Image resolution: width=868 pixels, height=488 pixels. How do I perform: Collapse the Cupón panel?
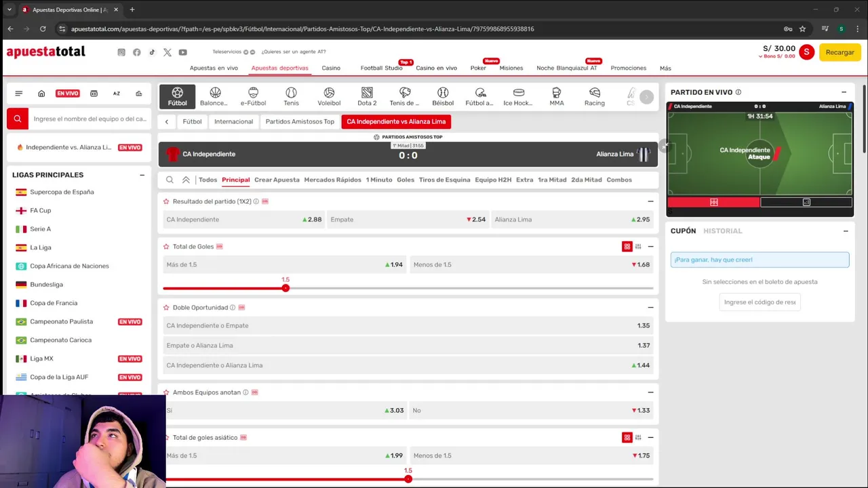[x=846, y=231]
